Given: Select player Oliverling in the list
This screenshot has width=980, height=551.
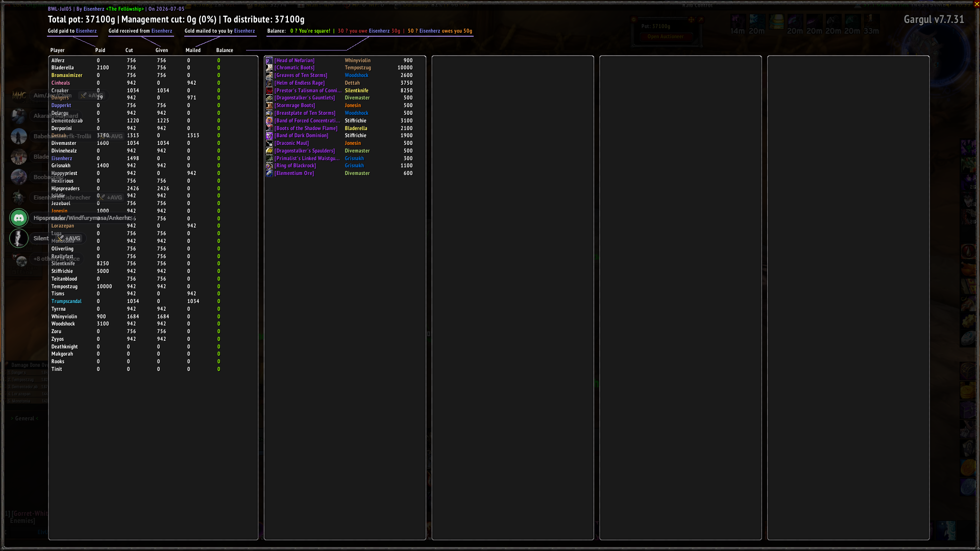Looking at the screenshot, I should pos(62,249).
